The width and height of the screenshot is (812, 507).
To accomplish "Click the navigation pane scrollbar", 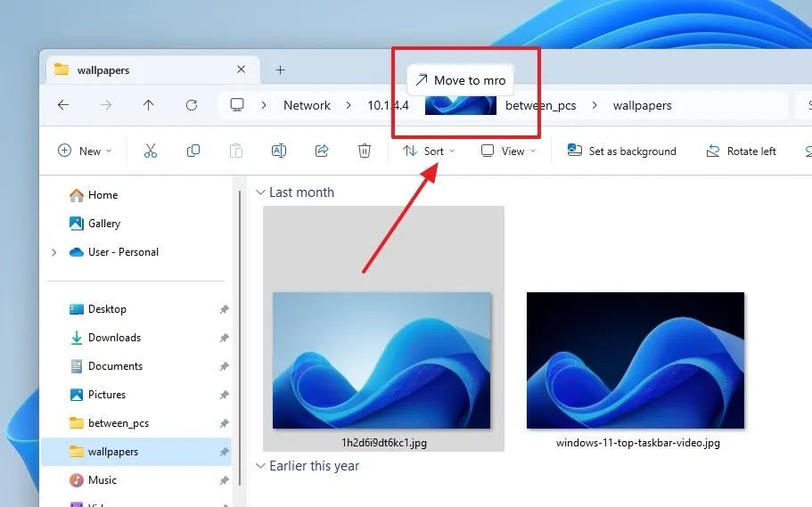I will (240, 339).
